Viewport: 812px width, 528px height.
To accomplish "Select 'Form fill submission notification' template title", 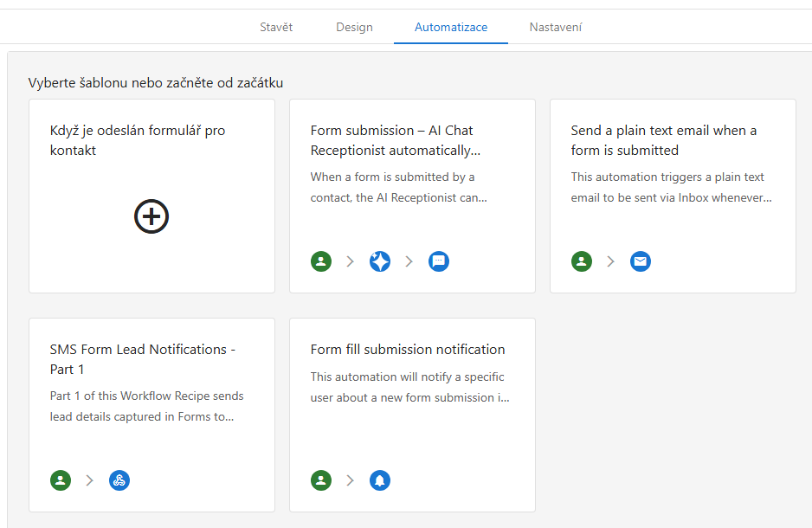I will click(408, 350).
